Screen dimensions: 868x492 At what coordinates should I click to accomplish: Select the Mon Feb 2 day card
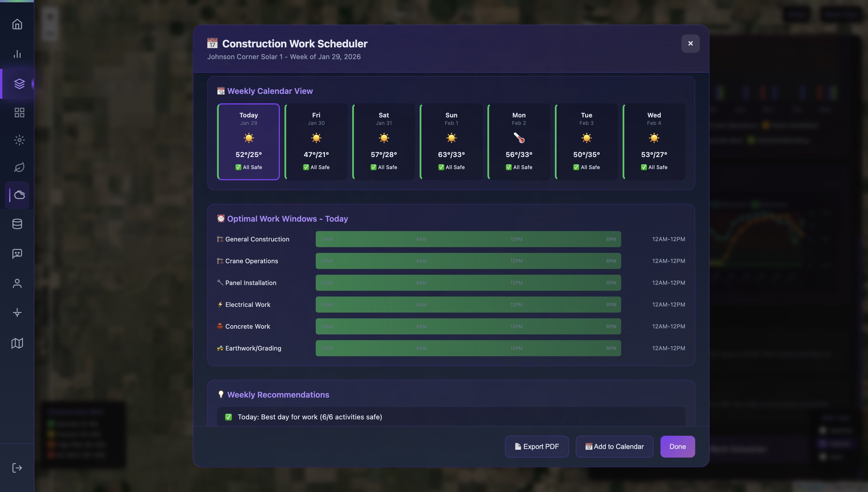pos(519,142)
